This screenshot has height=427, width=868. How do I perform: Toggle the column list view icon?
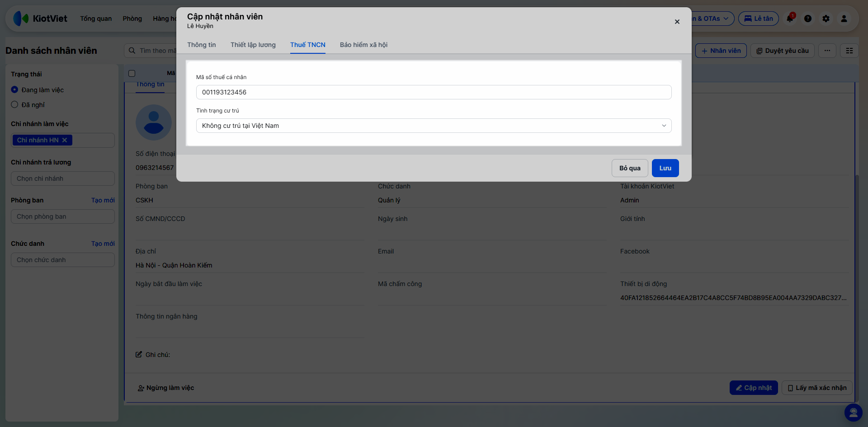[849, 51]
